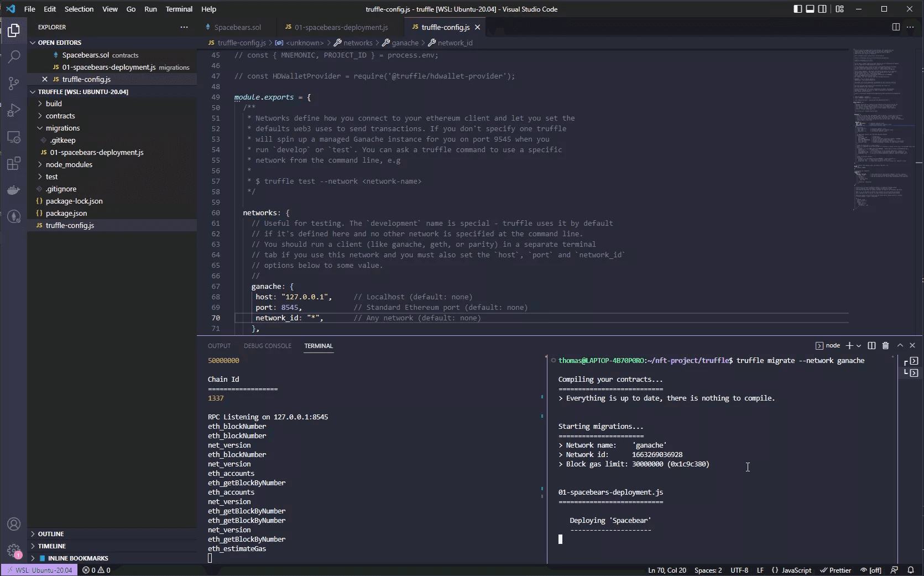Open notifications bell in status bar
Image resolution: width=924 pixels, height=576 pixels.
pyautogui.click(x=911, y=570)
